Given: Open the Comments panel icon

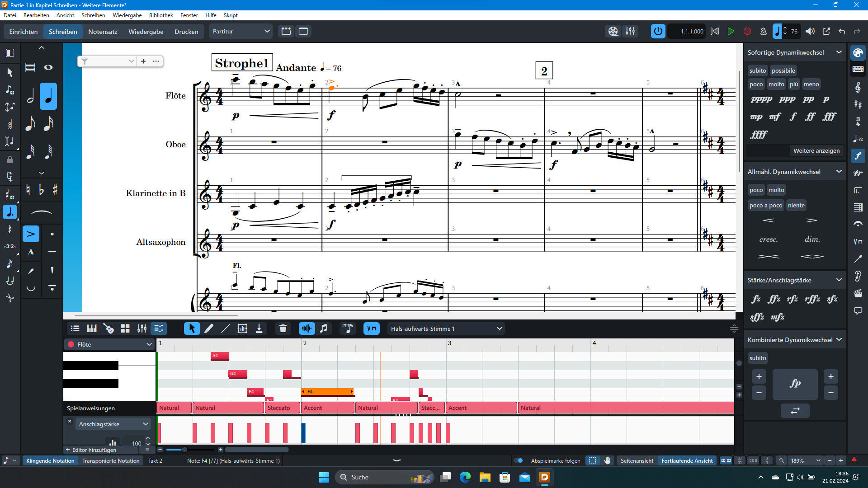Looking at the screenshot, I should coord(858,311).
